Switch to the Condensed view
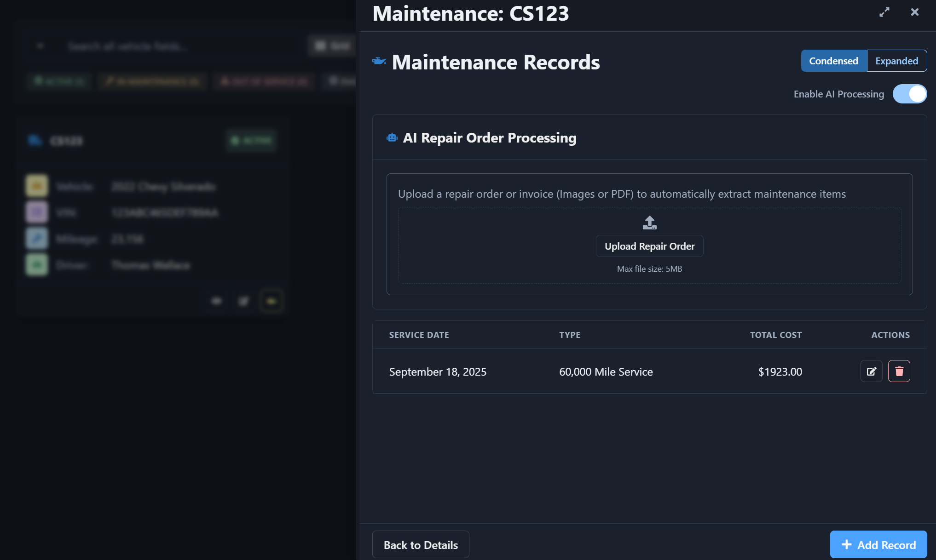 (833, 61)
